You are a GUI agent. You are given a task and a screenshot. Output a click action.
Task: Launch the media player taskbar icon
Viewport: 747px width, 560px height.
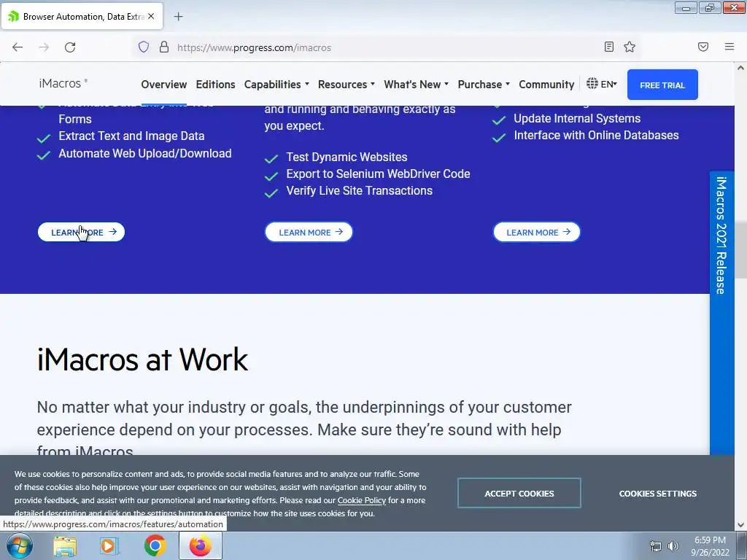pos(109,545)
